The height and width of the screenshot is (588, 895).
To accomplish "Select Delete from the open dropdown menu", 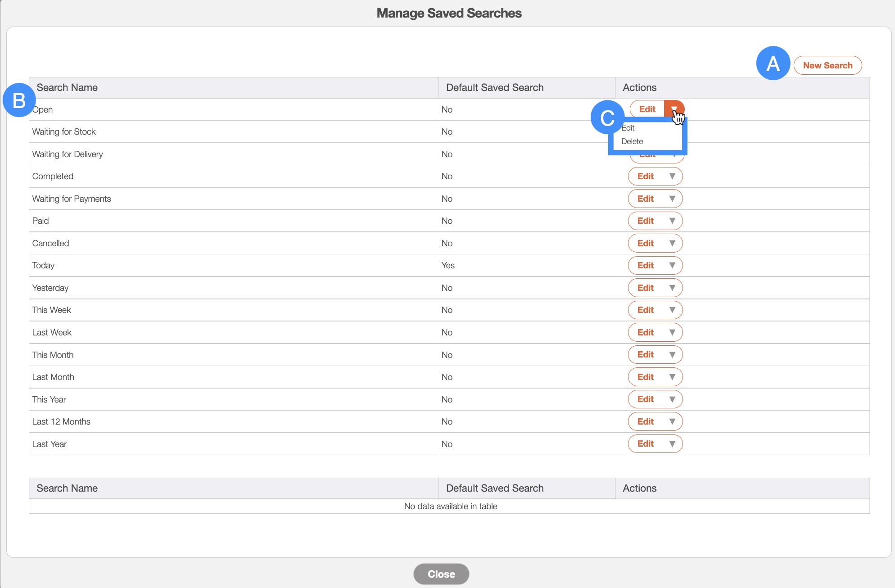I will pos(632,141).
